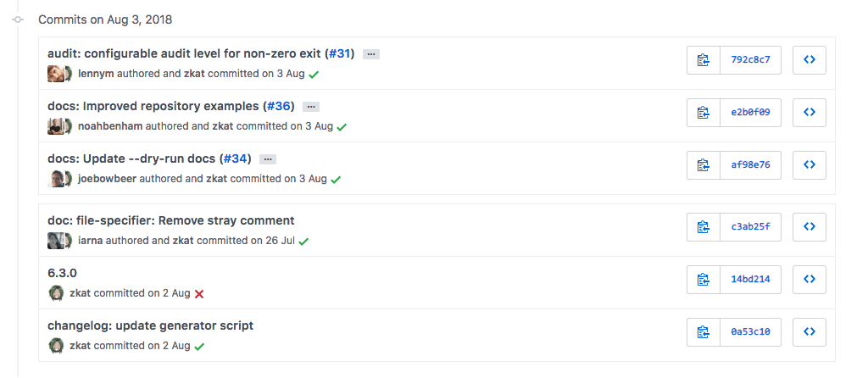Copy full SHA for commit 792c8c7

703,60
